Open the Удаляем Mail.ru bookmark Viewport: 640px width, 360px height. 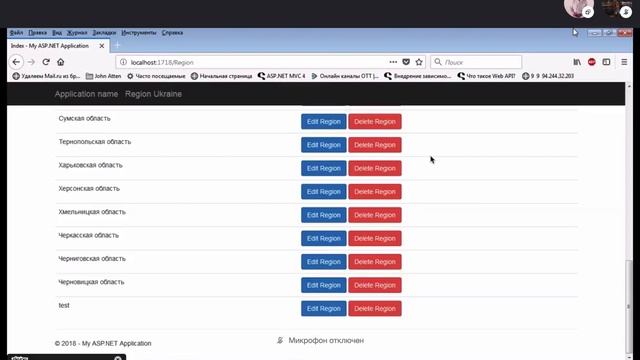tap(46, 76)
